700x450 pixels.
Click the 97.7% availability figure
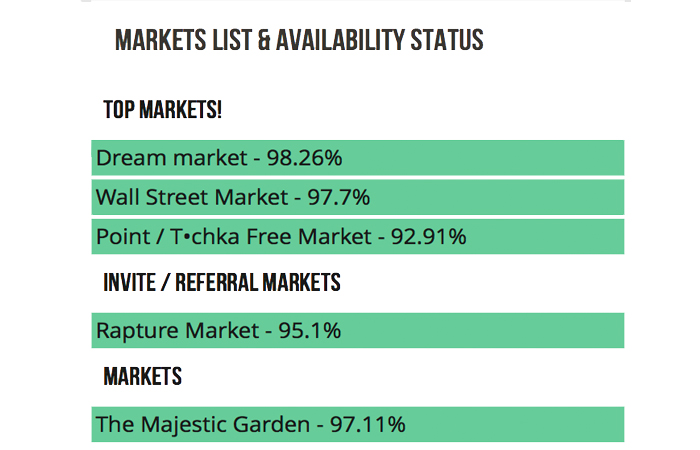pyautogui.click(x=339, y=197)
